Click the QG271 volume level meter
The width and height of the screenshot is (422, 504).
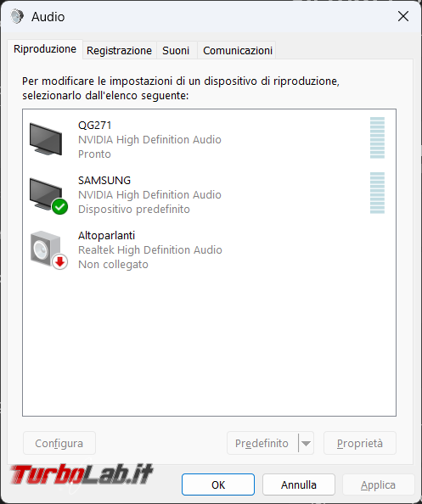(x=377, y=138)
